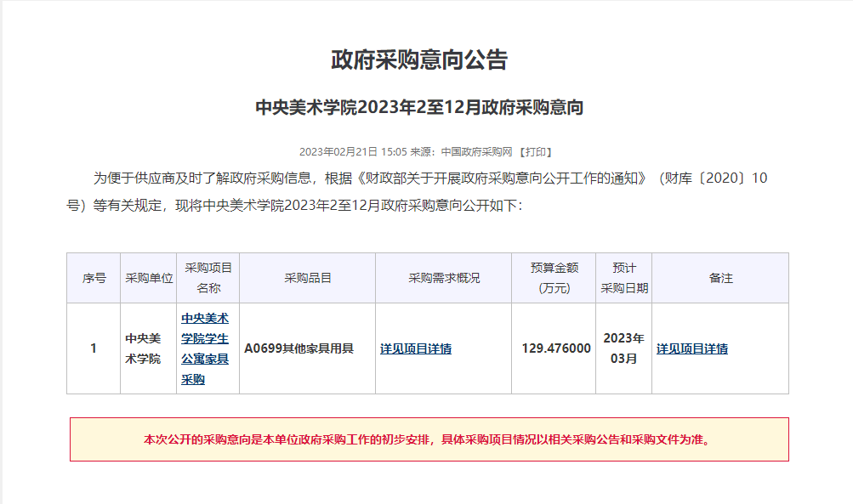Select the 采购需求概况 column header

click(443, 278)
